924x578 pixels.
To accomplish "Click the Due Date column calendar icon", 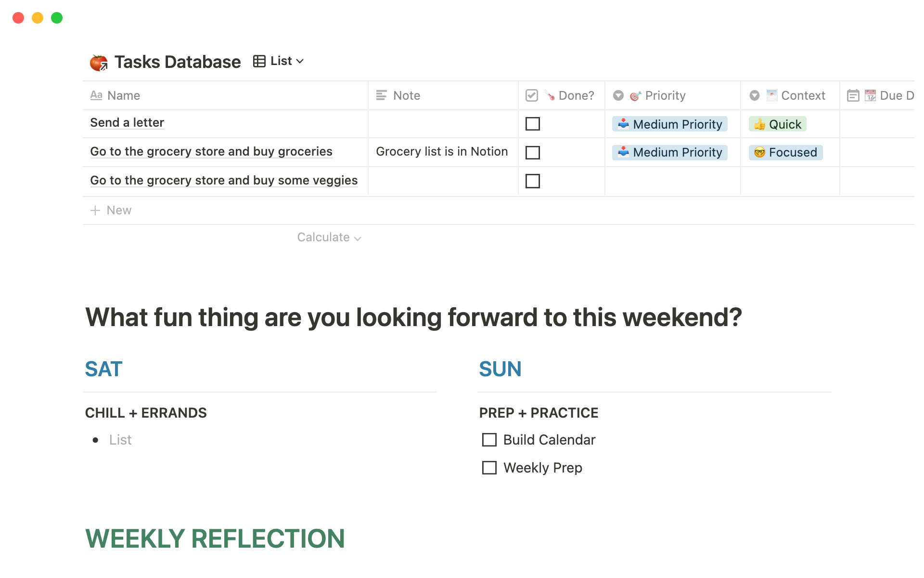I will pyautogui.click(x=853, y=95).
